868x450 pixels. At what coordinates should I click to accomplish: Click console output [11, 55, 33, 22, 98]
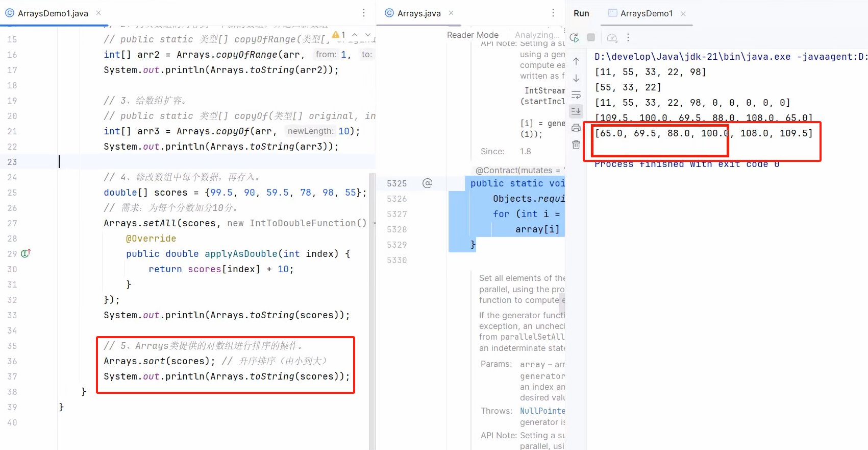[650, 72]
